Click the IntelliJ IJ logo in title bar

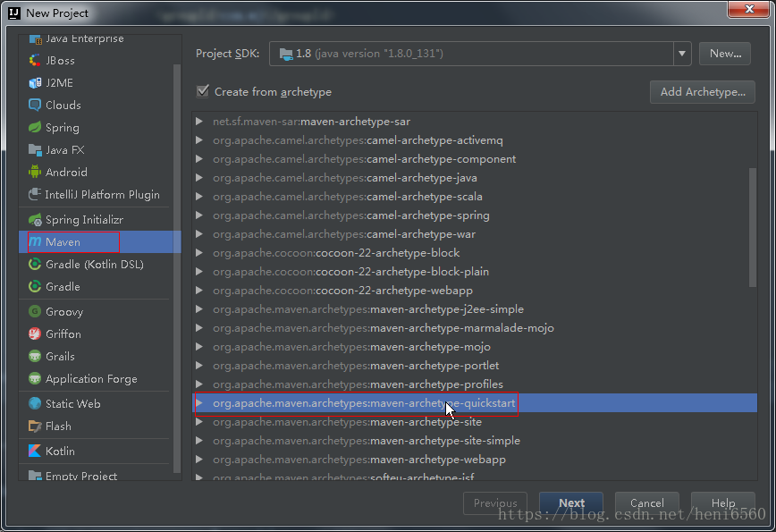[14, 13]
